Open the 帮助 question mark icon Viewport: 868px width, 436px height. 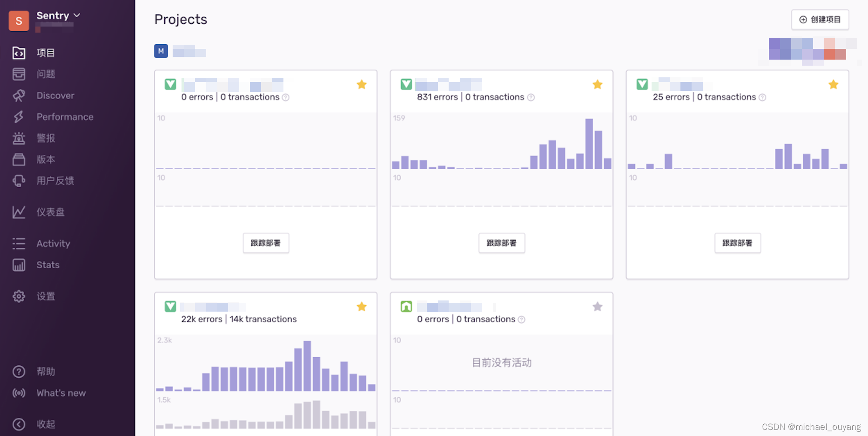click(19, 372)
